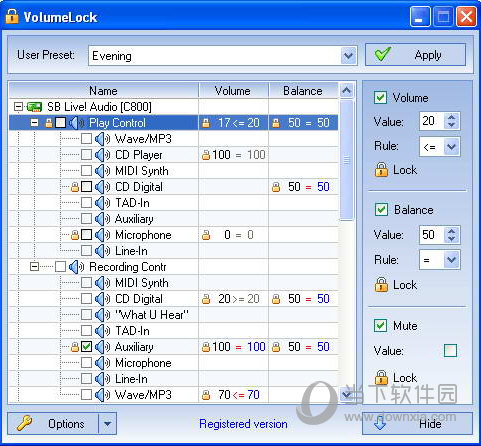Increase Volume value with the up arrow
Viewport: 481px width, 446px height.
click(x=452, y=117)
